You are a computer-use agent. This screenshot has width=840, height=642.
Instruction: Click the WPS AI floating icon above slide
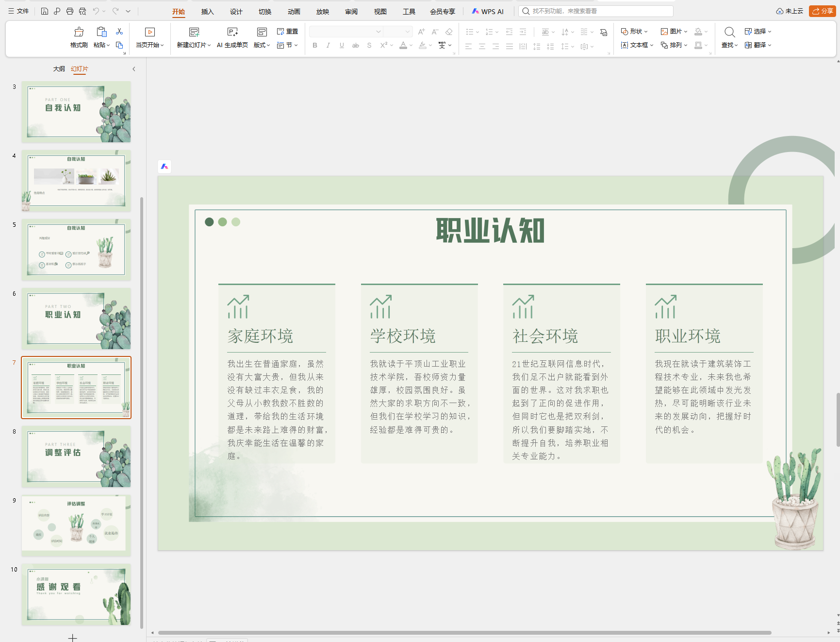(x=165, y=167)
